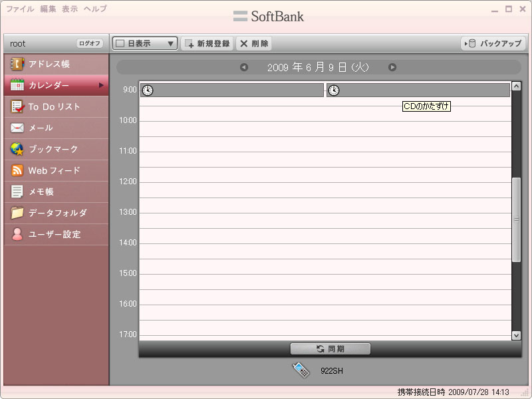
Task: Click the user settings person icon
Action: coord(17,235)
